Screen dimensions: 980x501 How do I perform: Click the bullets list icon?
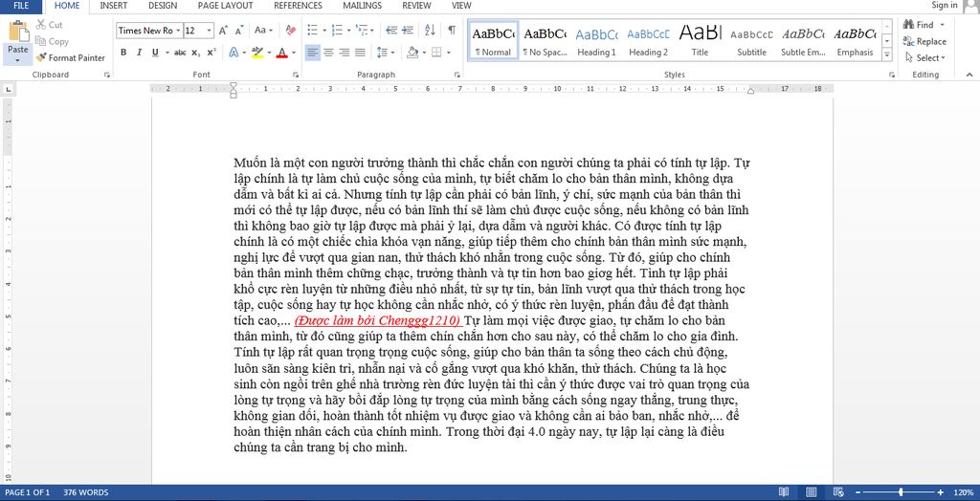[x=313, y=30]
